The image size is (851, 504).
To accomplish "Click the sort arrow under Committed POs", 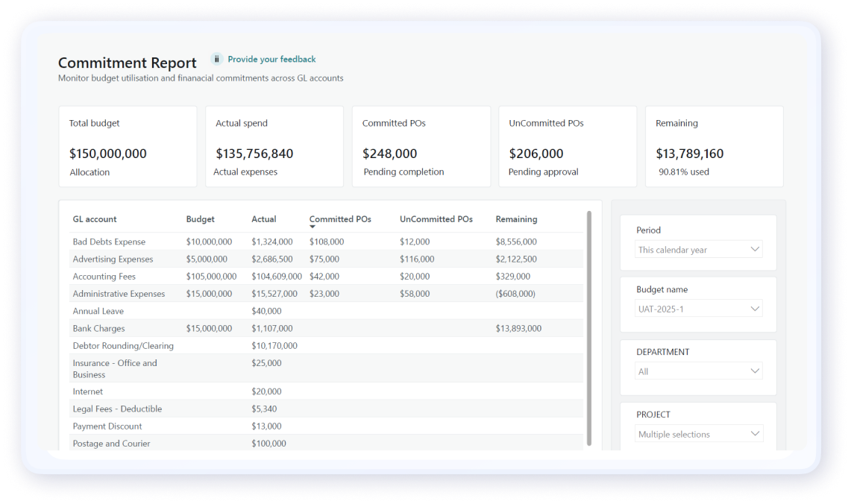I will tap(313, 227).
